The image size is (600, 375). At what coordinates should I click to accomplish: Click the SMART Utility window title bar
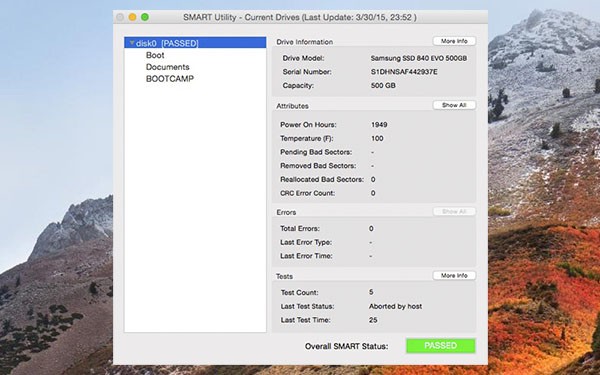300,17
